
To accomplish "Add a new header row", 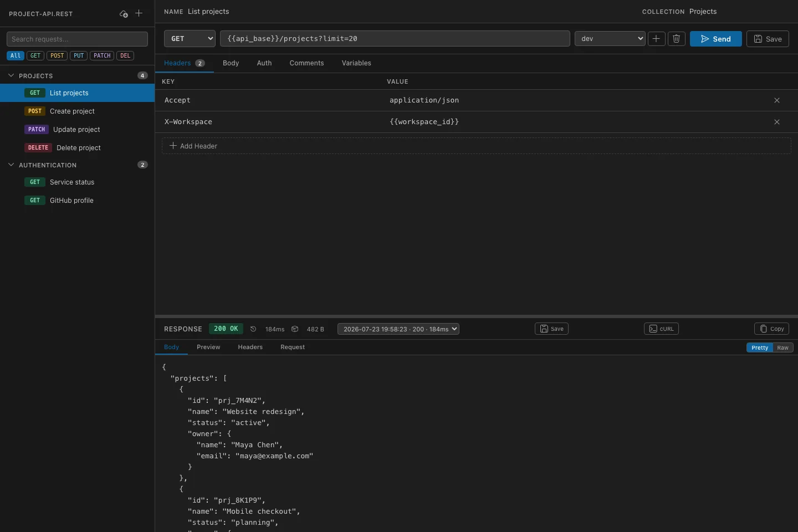I will [477, 146].
